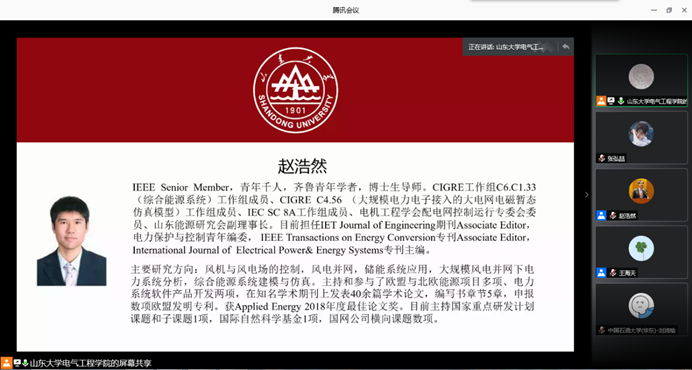Screen dimensions: 692x370
Task: Select 张弘晶's avatar tile
Action: pos(641,133)
